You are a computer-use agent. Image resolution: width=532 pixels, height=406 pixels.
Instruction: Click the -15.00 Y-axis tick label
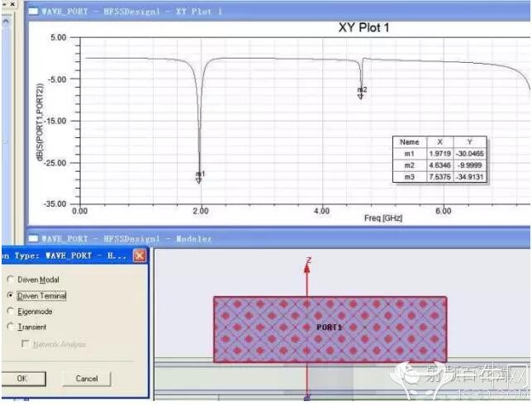pyautogui.click(x=55, y=121)
